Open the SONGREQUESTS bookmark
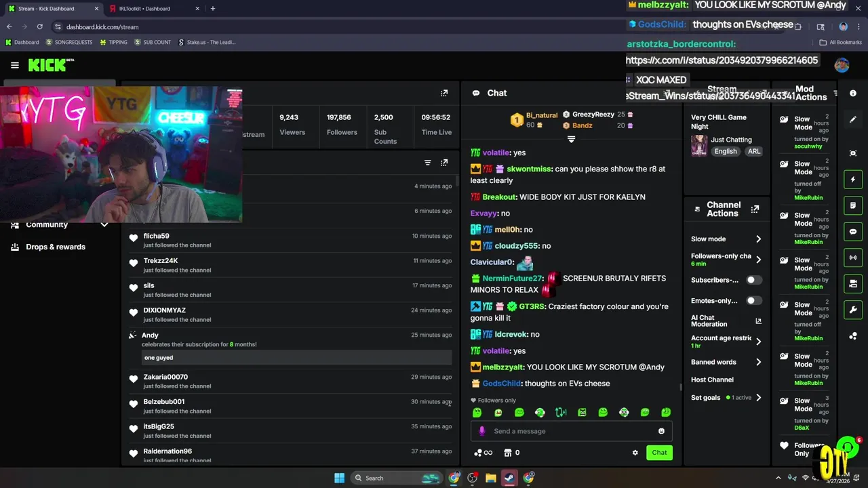This screenshot has height=488, width=868. (68, 42)
